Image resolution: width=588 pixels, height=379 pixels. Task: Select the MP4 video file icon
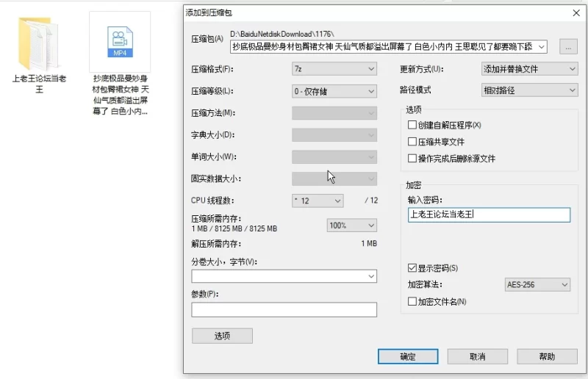[120, 42]
